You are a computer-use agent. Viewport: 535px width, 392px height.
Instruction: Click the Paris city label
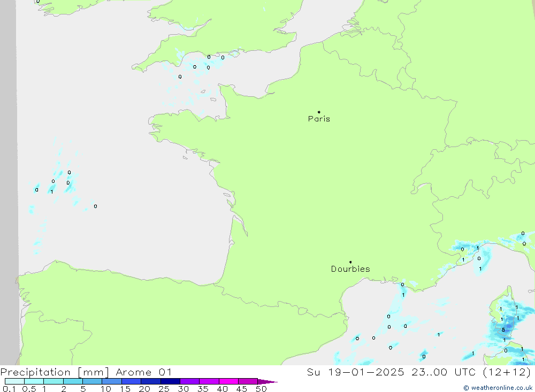pyautogui.click(x=319, y=119)
